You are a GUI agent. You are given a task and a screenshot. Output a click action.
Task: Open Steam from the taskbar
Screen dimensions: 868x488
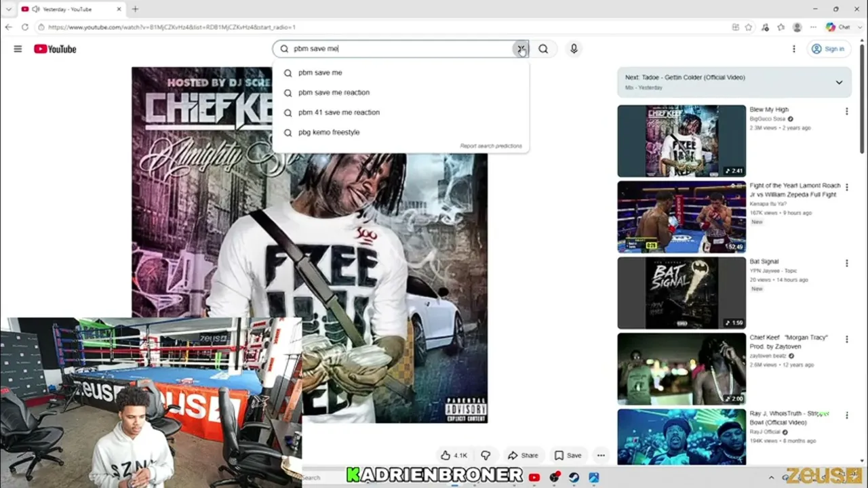tap(574, 477)
